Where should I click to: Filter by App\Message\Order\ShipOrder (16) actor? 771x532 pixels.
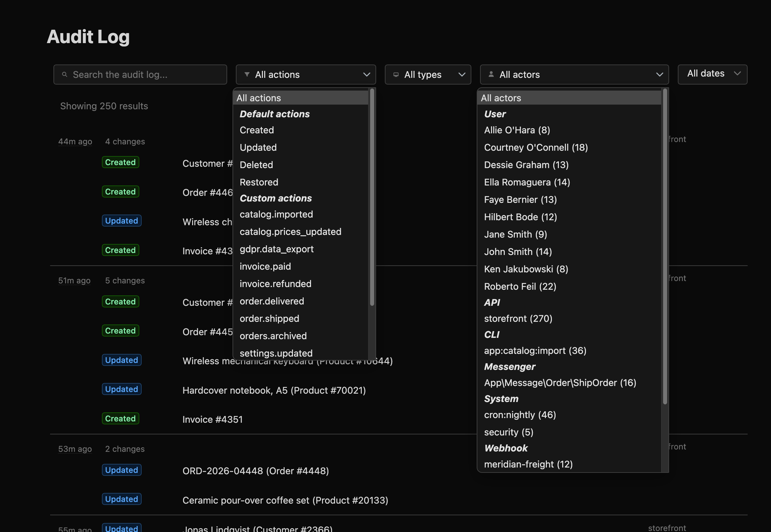coord(569,383)
